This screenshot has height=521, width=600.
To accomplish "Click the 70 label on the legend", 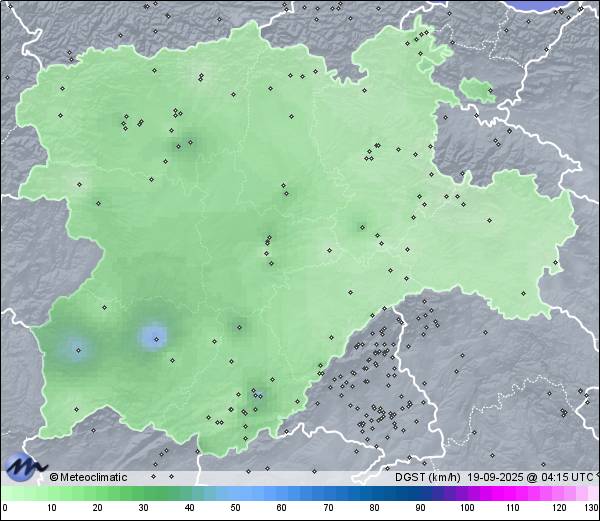I will [328, 508].
